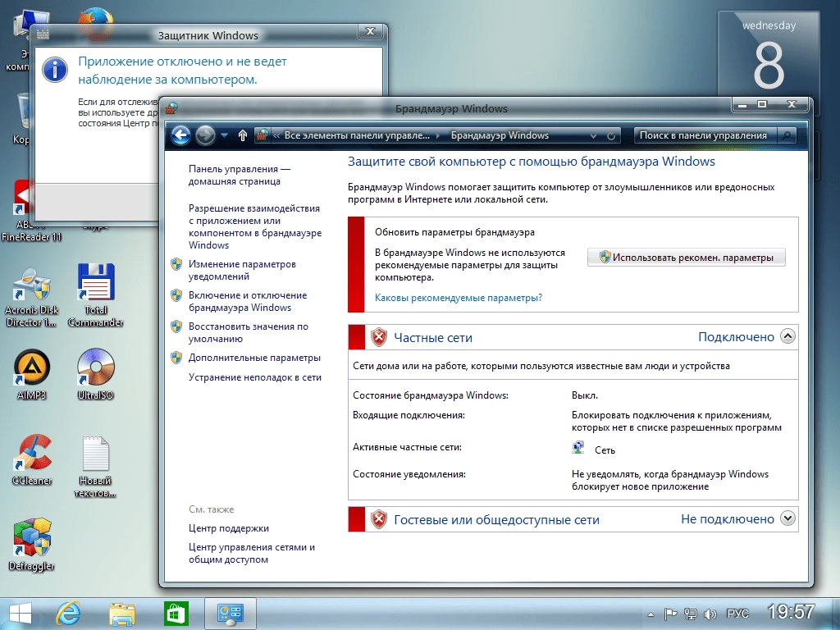This screenshot has width=840, height=630.
Task: Open network status icon in tray
Action: point(691,614)
